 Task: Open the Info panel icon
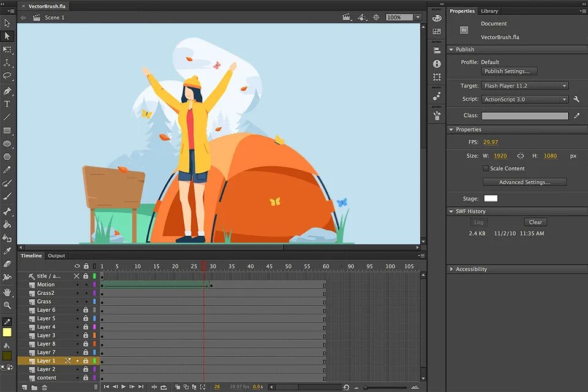pyautogui.click(x=437, y=64)
